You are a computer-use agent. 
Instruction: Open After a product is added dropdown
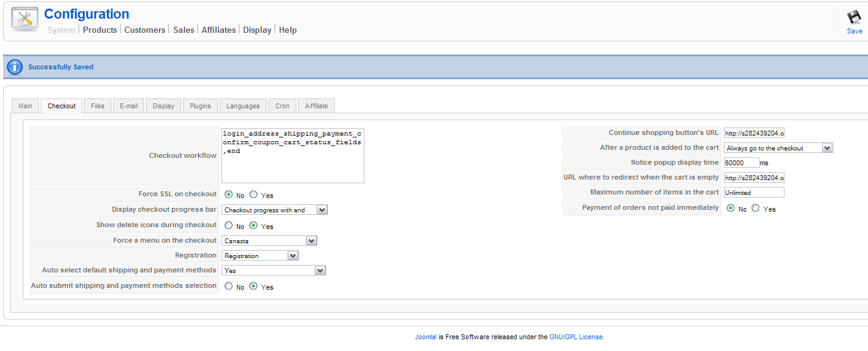pos(827,148)
